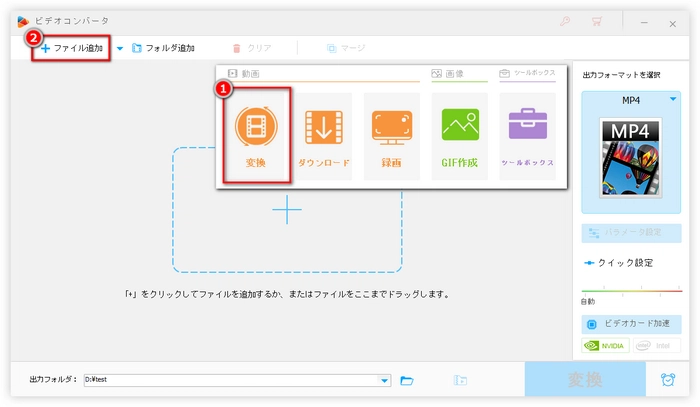Click ファイル追加 to add files
Viewport: 700px width, 407px height.
tap(72, 48)
